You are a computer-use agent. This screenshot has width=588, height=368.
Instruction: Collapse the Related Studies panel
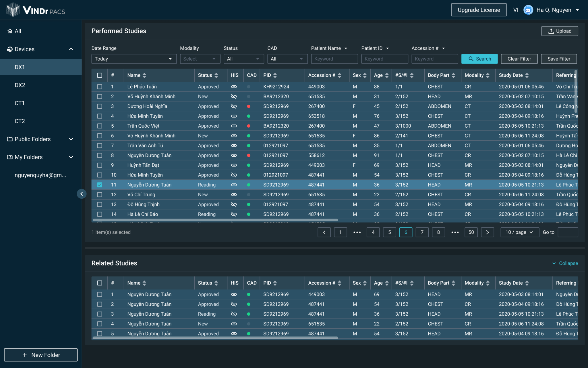[565, 263]
